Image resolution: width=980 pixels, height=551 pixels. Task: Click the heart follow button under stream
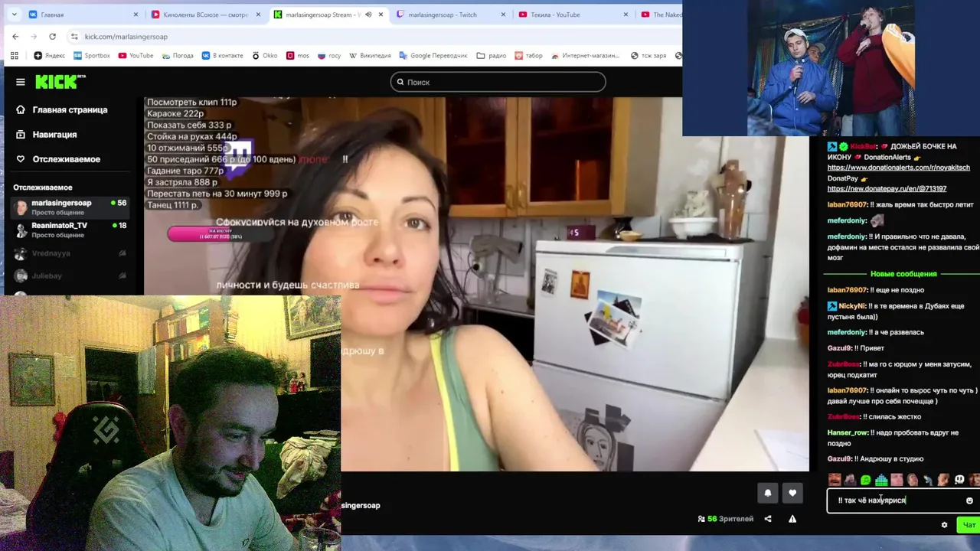pyautogui.click(x=792, y=493)
